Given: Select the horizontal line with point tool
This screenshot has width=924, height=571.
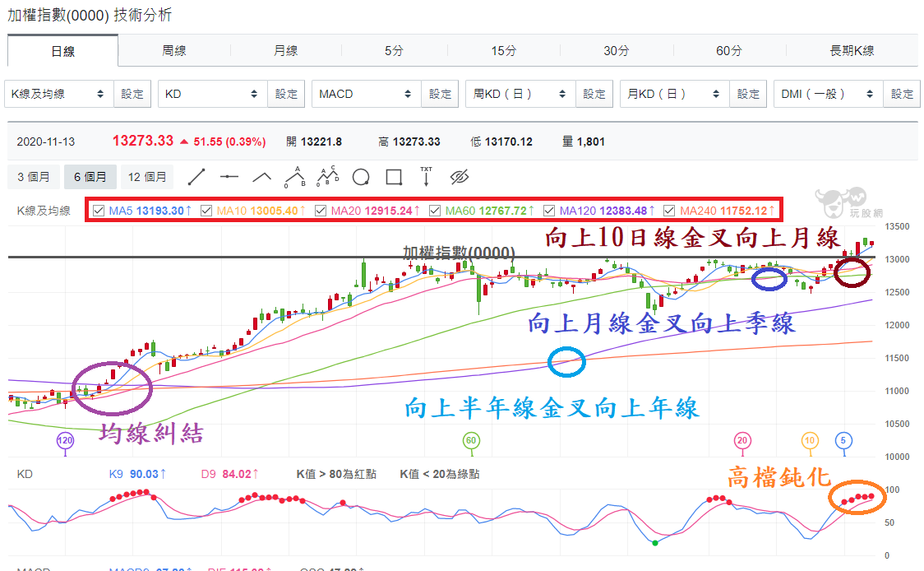Looking at the screenshot, I should [x=229, y=177].
